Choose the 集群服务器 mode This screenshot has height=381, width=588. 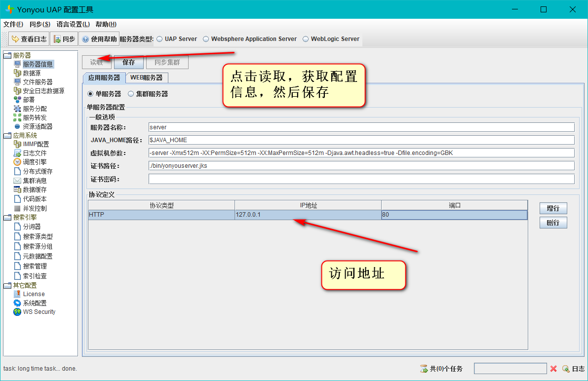[130, 95]
